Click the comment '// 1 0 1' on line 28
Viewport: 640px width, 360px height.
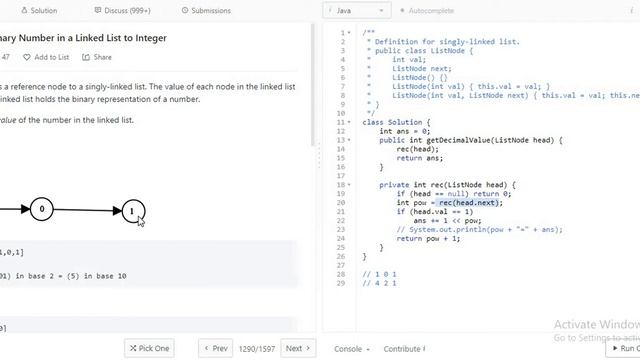click(379, 274)
